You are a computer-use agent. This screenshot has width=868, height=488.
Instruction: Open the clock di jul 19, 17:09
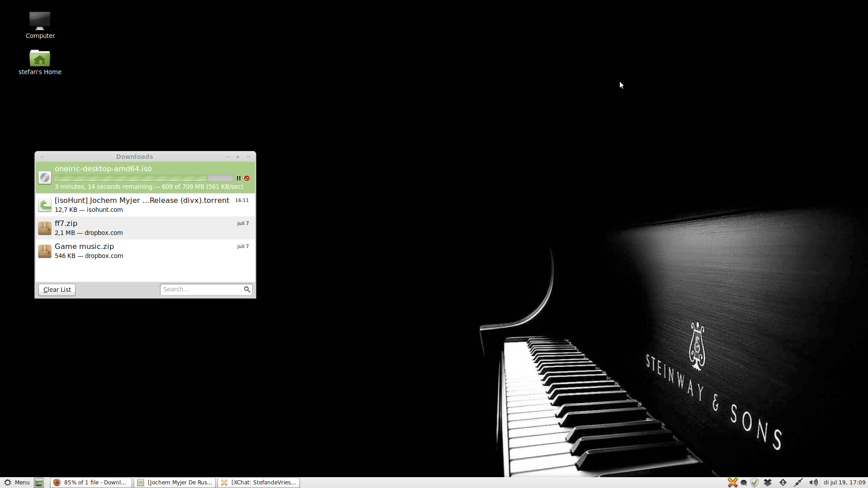coord(844,483)
